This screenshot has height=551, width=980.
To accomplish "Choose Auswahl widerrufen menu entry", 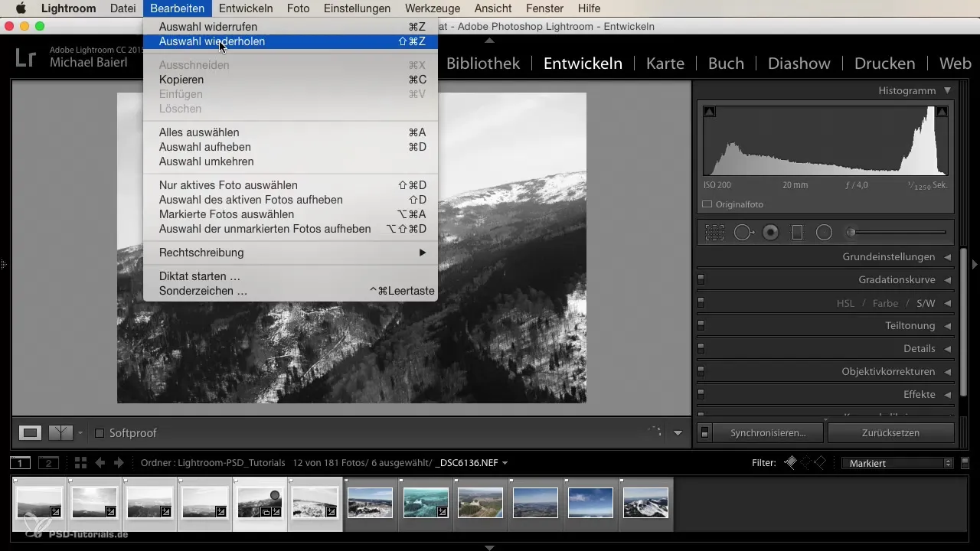I will (x=290, y=27).
